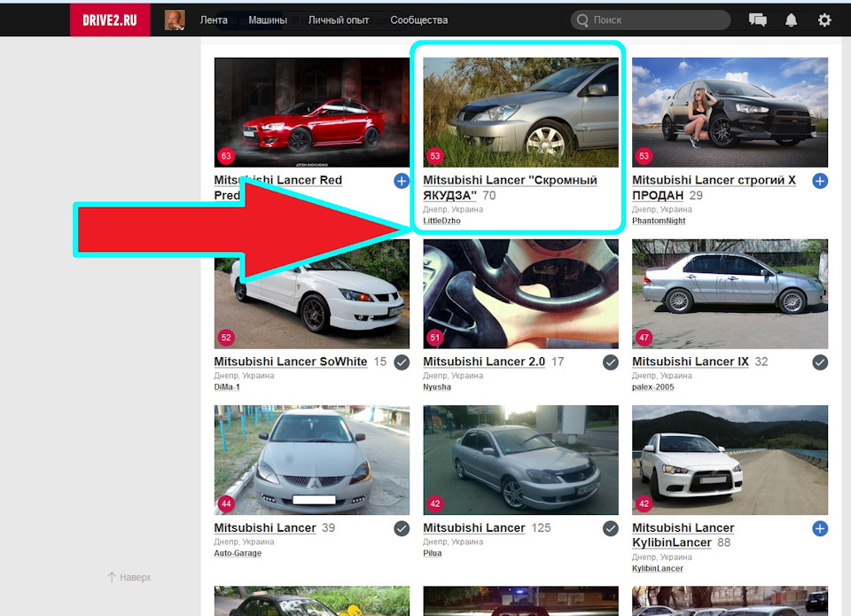851x616 pixels.
Task: Toggle subscription checkmark for Lancer 2.0
Action: pos(611,362)
